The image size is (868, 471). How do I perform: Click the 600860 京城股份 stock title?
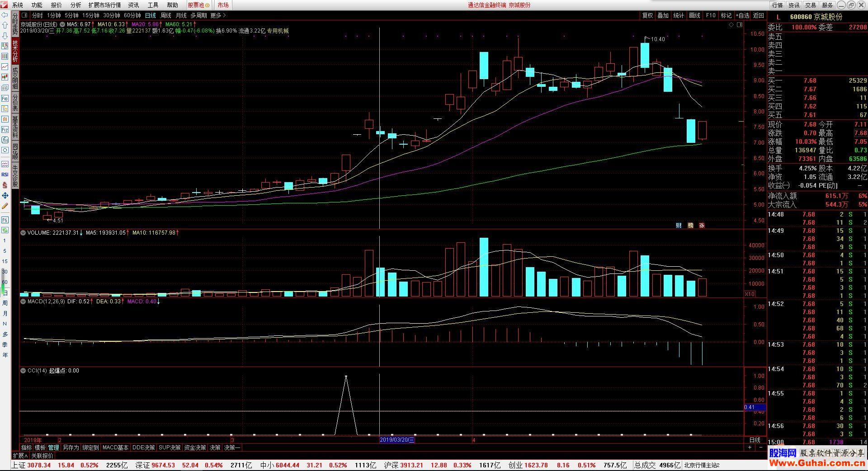tap(816, 17)
